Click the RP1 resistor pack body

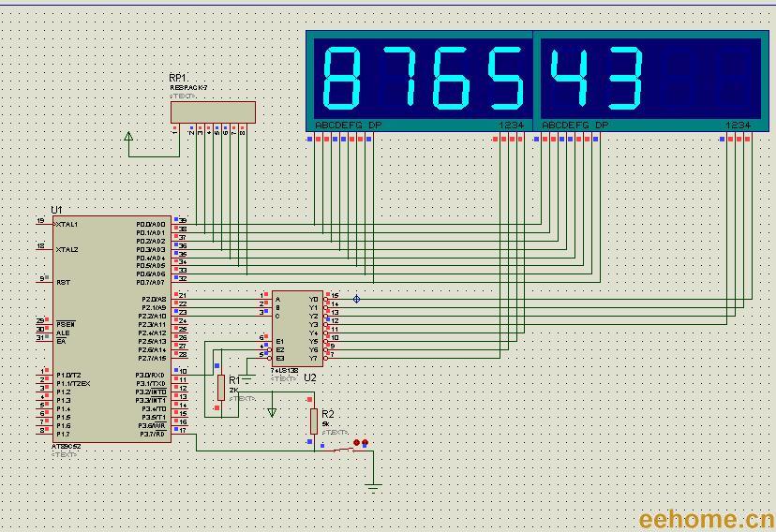pos(214,112)
